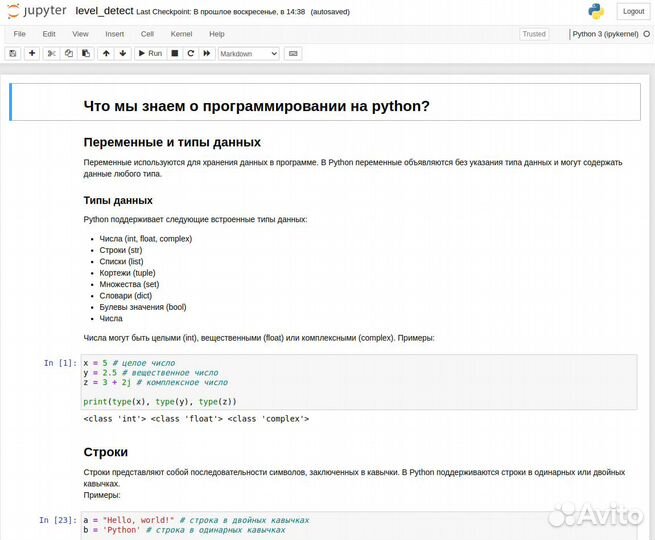Image resolution: width=655 pixels, height=540 pixels.
Task: Click the In [1] cell prompt
Action: [x=60, y=363]
